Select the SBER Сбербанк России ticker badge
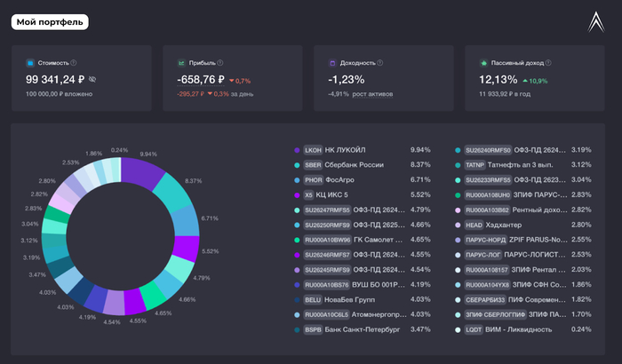Screen dimensions: 622x364 pos(313,165)
